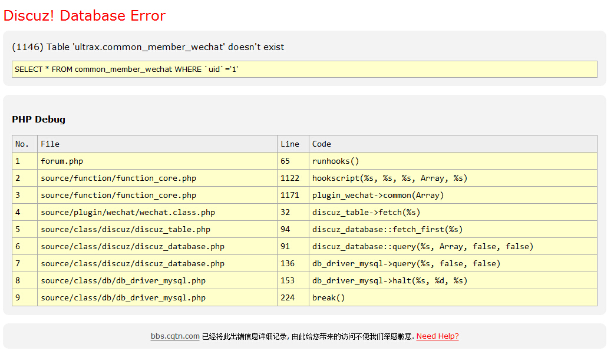Click the forum.php file cell
614x364 pixels.
157,161
